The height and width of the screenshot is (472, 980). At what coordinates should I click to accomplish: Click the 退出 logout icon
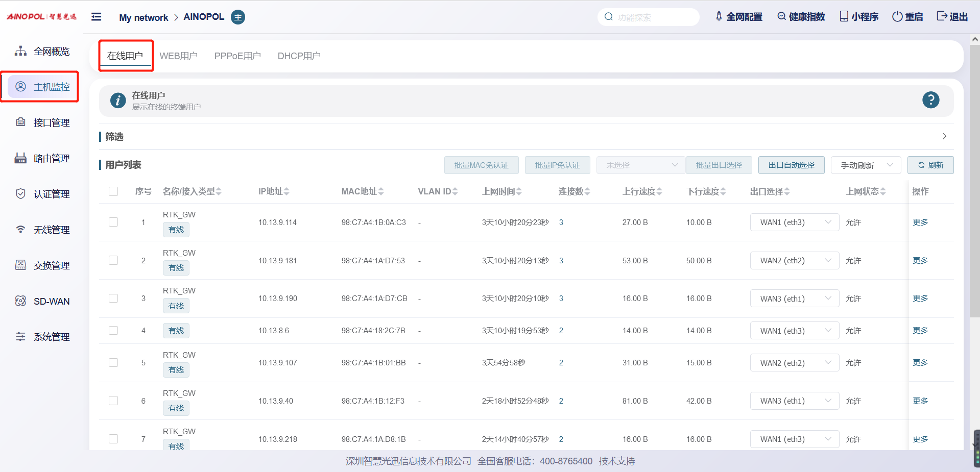[x=942, y=16]
